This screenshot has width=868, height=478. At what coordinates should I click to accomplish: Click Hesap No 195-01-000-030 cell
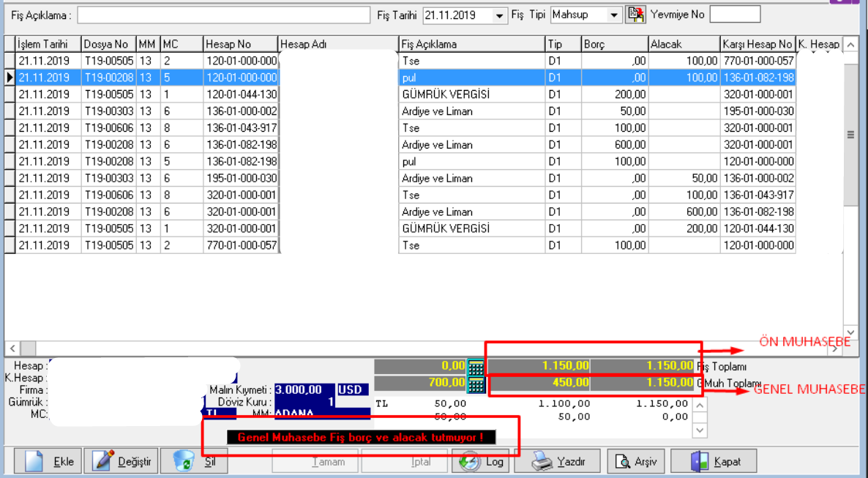(240, 179)
